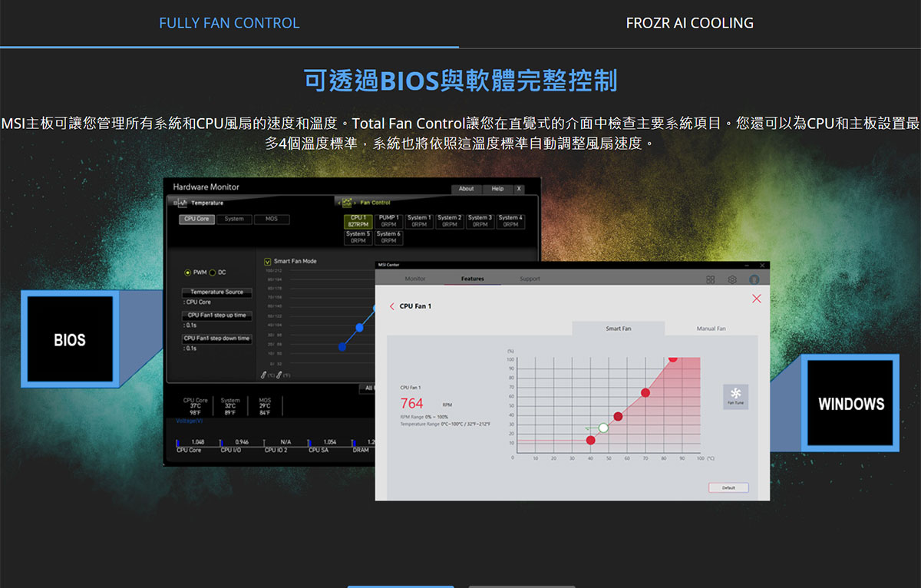Switch to the Manual Fan tab
The width and height of the screenshot is (921, 588).
click(x=711, y=329)
